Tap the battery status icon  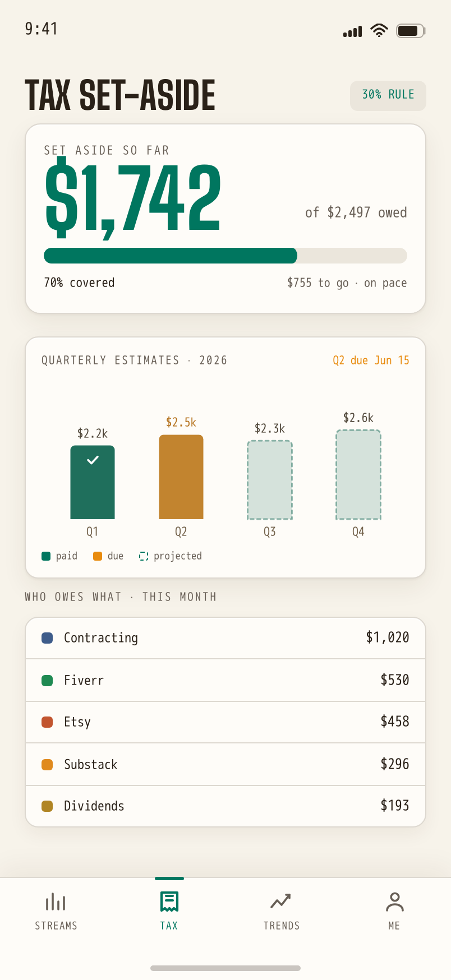click(411, 30)
